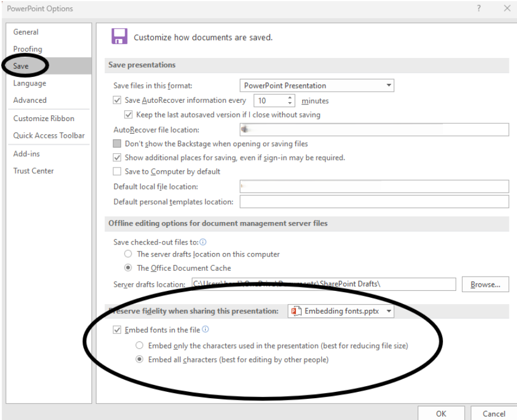Open the Quick Access Toolbar category

click(x=49, y=135)
